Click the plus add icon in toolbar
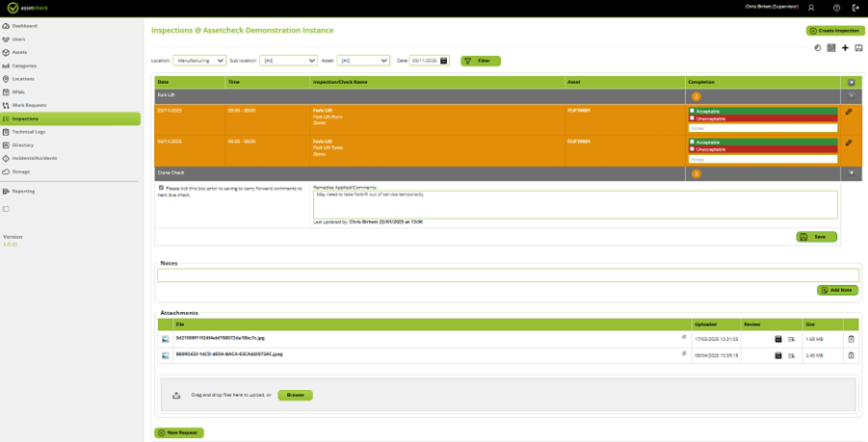 (845, 47)
